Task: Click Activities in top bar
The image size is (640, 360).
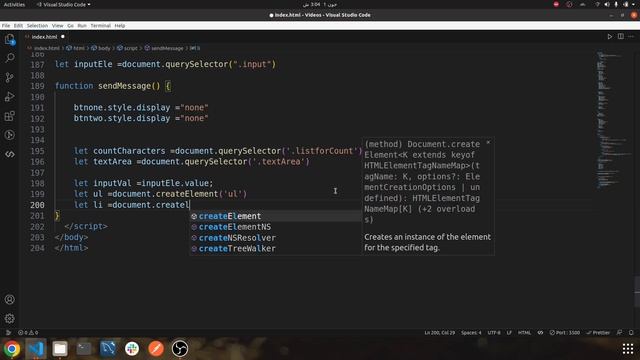Action: coord(14,4)
